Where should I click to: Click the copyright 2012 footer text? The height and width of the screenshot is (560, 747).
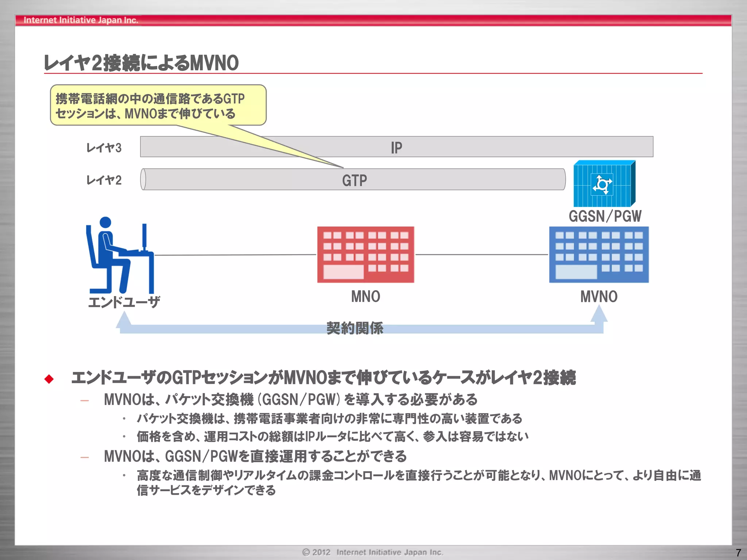[x=373, y=552]
